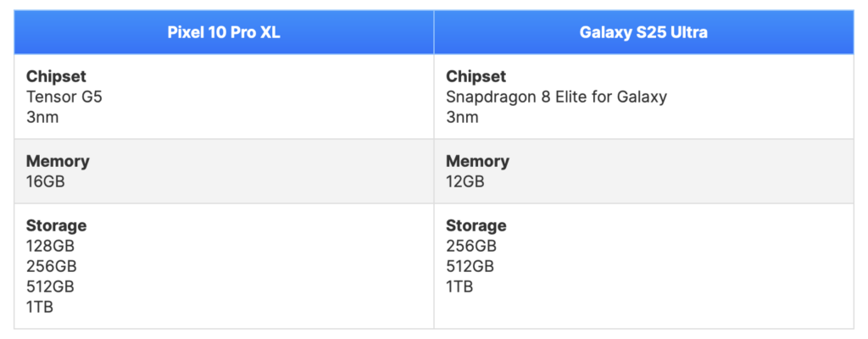868x339 pixels.
Task: Click 1TB in the Galaxy storage list
Action: (x=460, y=287)
